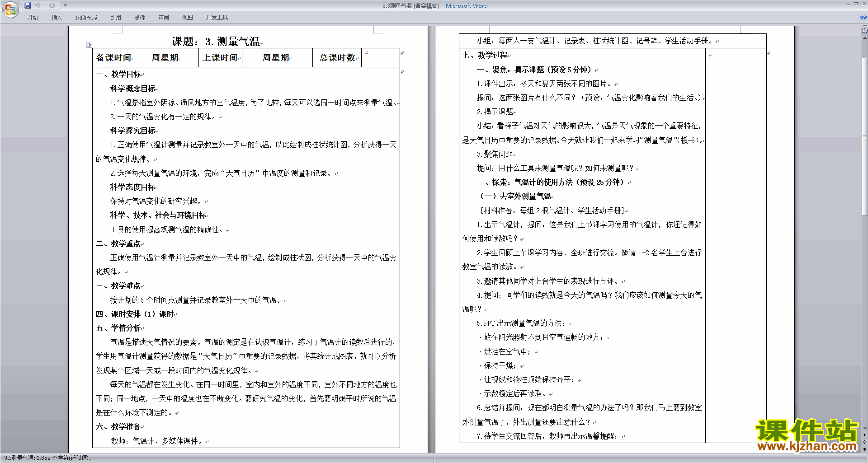This screenshot has height=463, width=868.
Task: Restore down the Word window
Action: 856,4
